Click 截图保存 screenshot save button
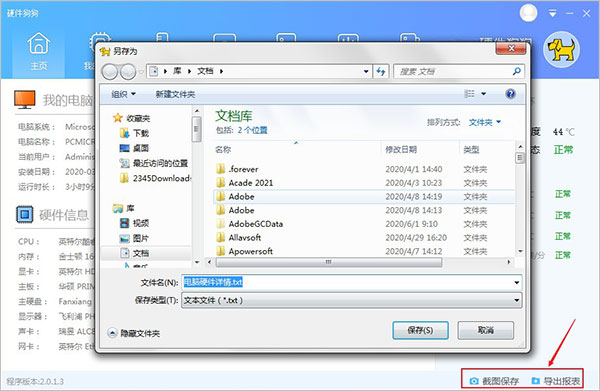 (494, 381)
